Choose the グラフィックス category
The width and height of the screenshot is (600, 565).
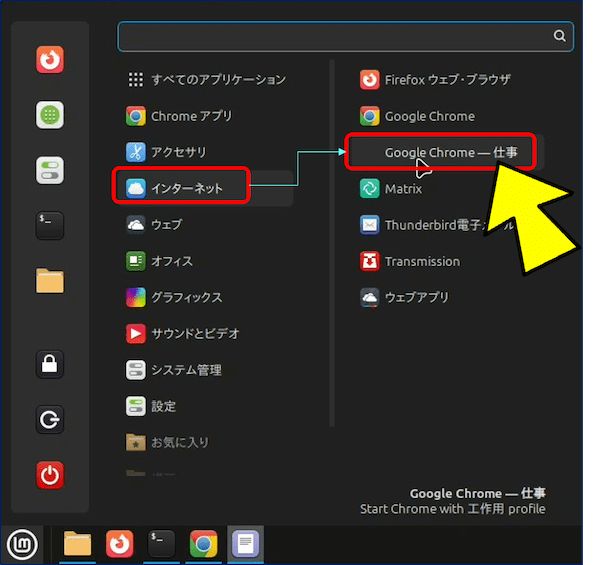[186, 297]
